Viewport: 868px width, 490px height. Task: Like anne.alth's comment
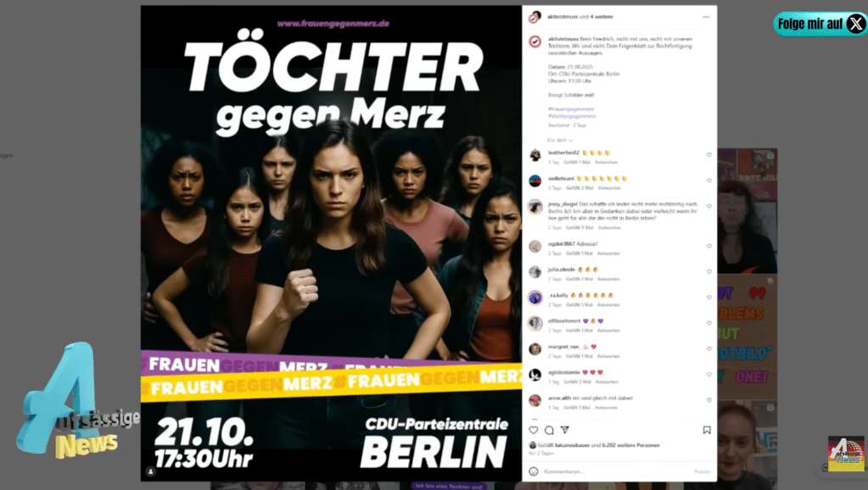tap(708, 400)
